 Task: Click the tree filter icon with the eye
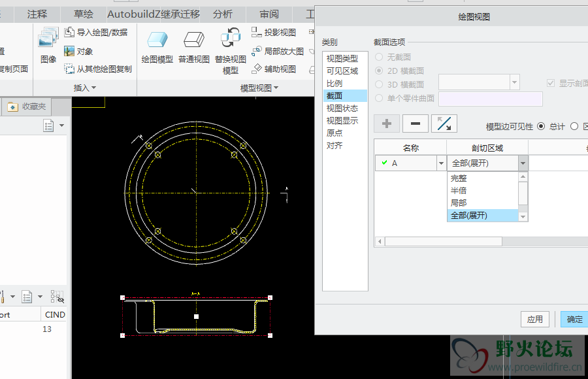[57, 297]
